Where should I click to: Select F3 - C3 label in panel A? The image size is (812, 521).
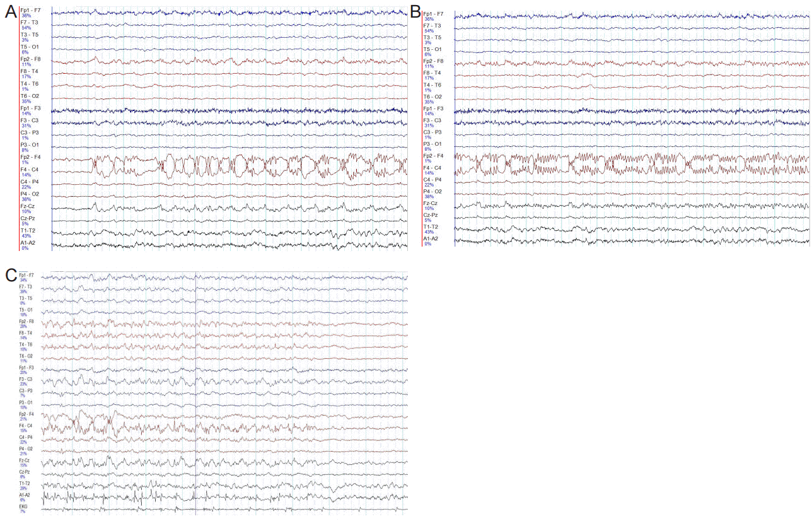coord(30,120)
